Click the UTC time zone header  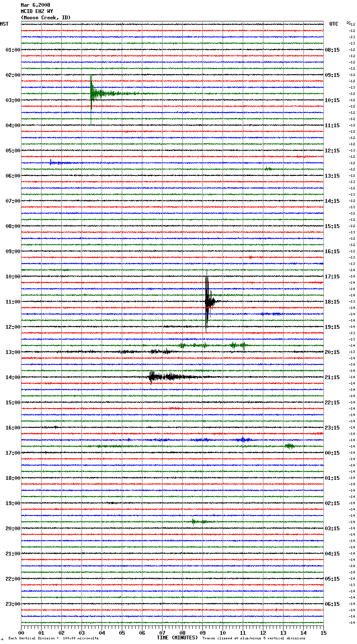(334, 24)
